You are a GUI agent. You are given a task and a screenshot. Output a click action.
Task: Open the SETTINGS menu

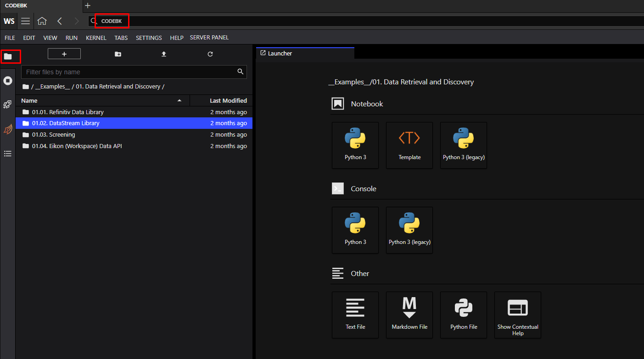[x=149, y=38]
